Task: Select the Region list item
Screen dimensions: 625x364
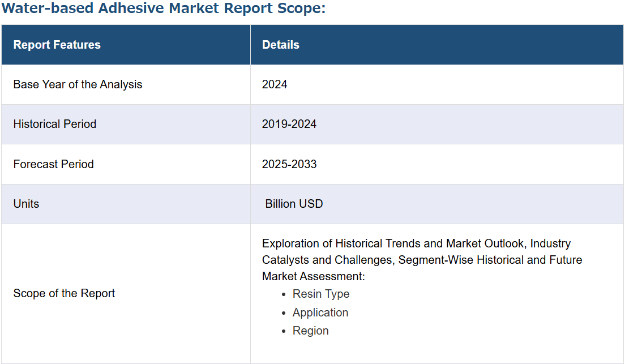Action: click(310, 331)
